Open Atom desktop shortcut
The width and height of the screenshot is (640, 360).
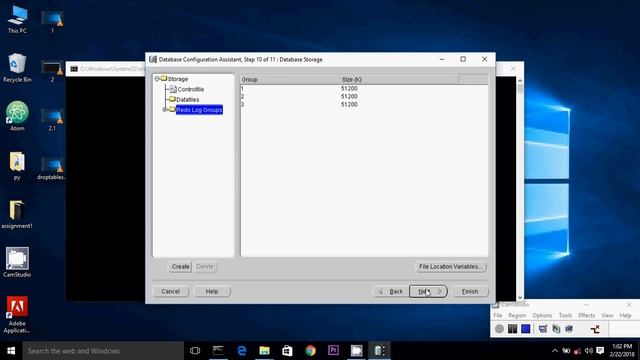(17, 116)
